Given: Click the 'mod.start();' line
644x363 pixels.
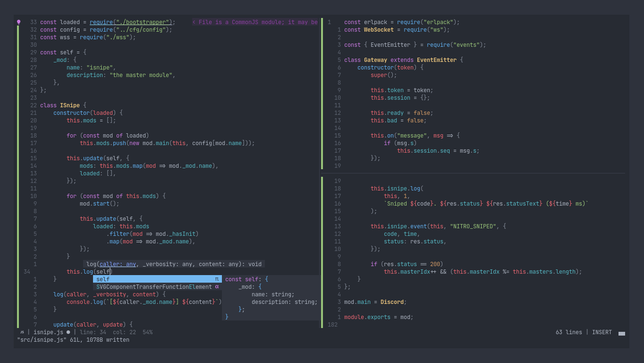Looking at the screenshot, I should tap(100, 203).
